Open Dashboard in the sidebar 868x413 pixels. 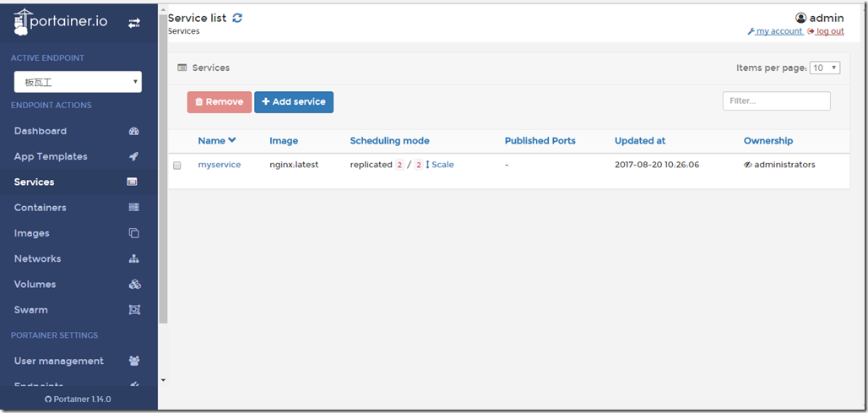41,131
